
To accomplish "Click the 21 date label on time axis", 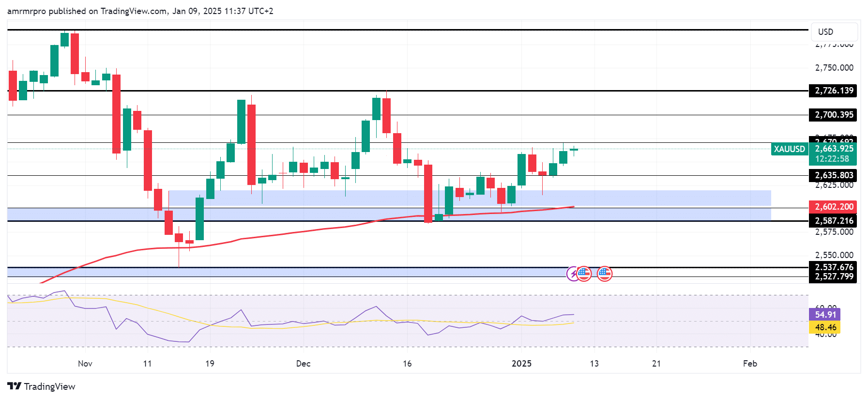I will 656,364.
